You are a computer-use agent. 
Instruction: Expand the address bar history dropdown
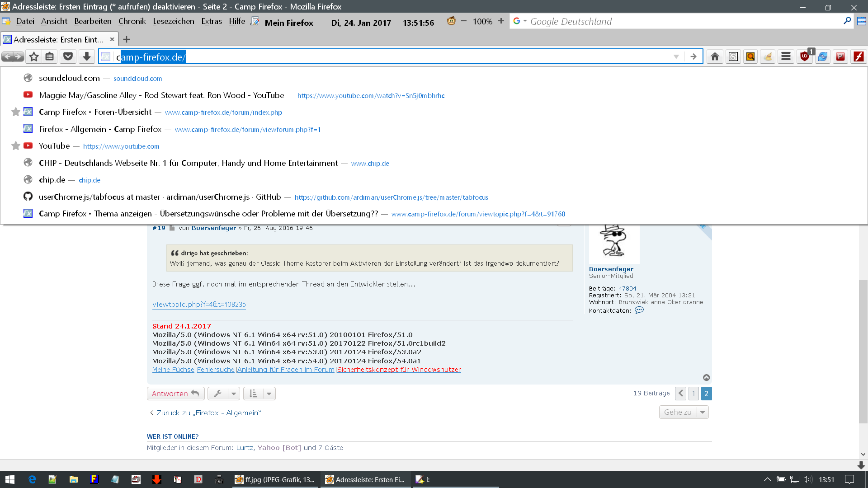click(676, 56)
